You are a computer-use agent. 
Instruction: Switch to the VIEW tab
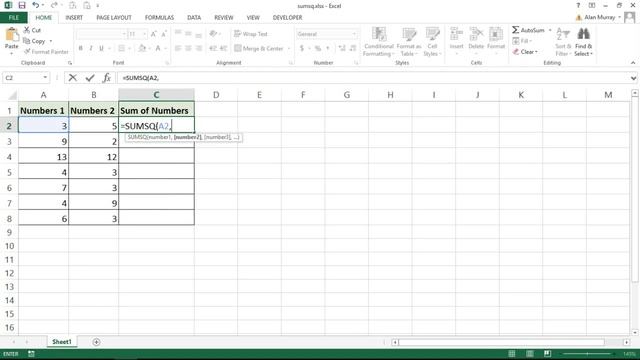pos(253,18)
